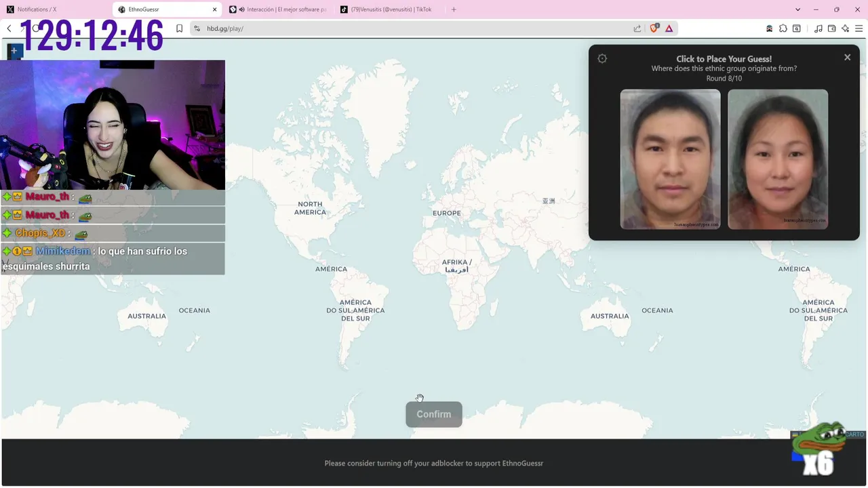Open the extensions puzzle icon
Image resolution: width=868 pixels, height=488 pixels.
(x=783, y=28)
